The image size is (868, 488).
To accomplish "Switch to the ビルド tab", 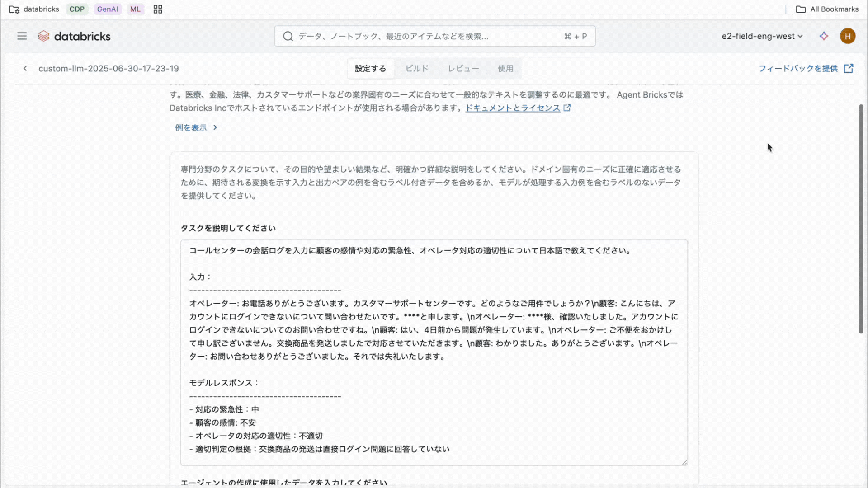I will coord(416,69).
